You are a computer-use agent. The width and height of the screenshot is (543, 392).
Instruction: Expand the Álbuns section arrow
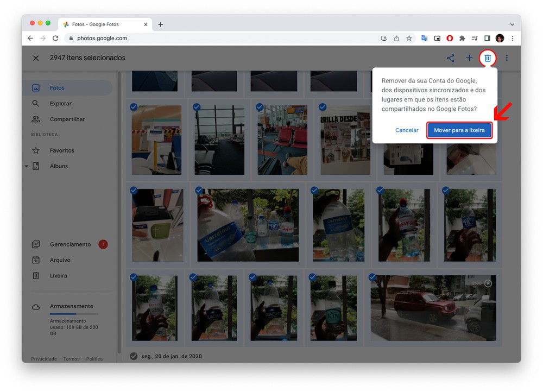tap(27, 166)
